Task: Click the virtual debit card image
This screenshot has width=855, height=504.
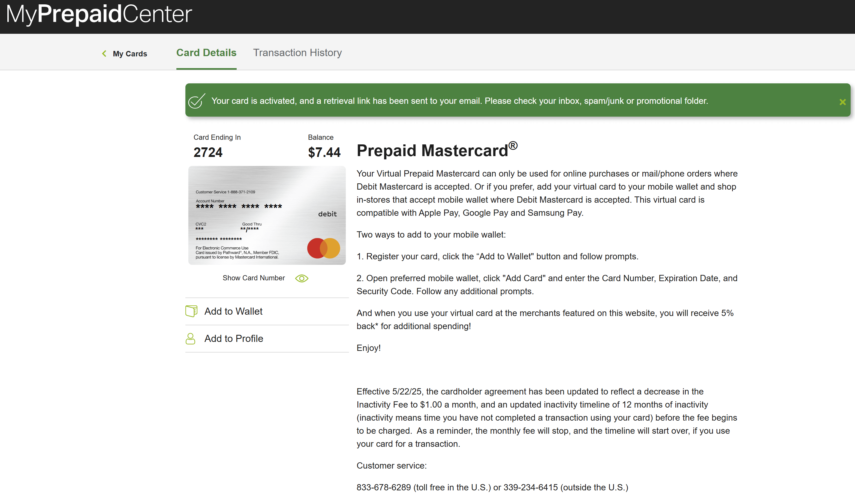Action: click(267, 215)
